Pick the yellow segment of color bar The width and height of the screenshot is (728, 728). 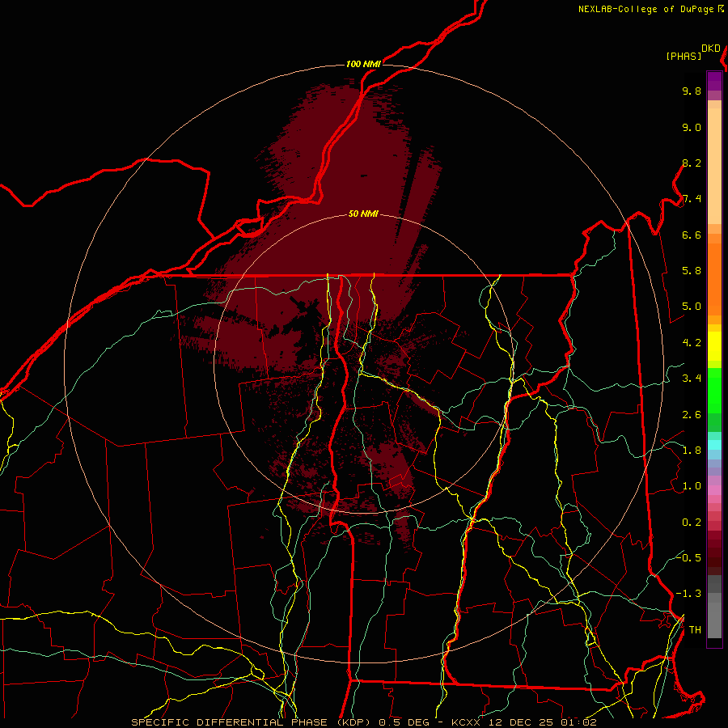pos(714,346)
